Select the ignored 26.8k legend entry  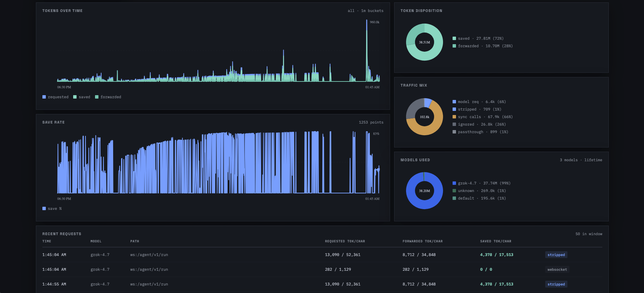click(x=479, y=124)
